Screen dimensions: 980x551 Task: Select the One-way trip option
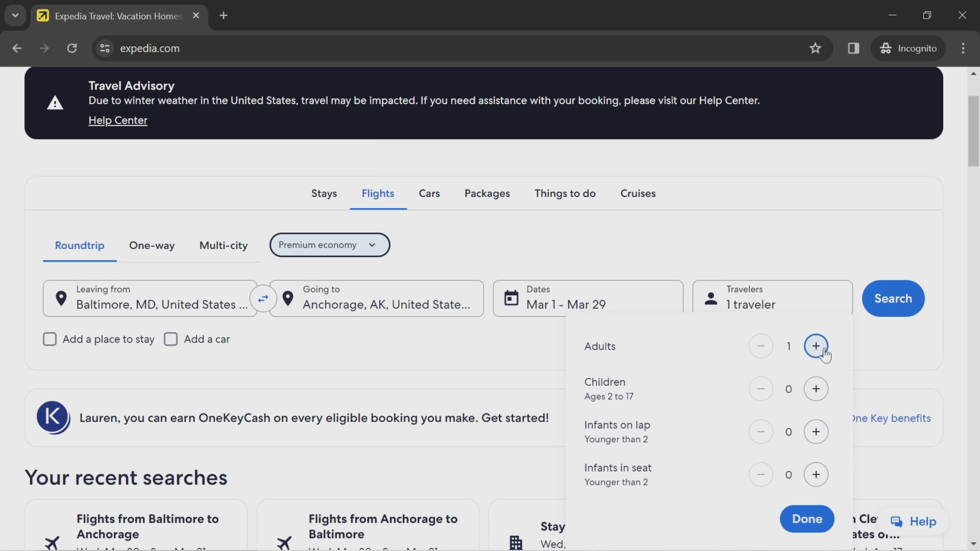pyautogui.click(x=152, y=245)
